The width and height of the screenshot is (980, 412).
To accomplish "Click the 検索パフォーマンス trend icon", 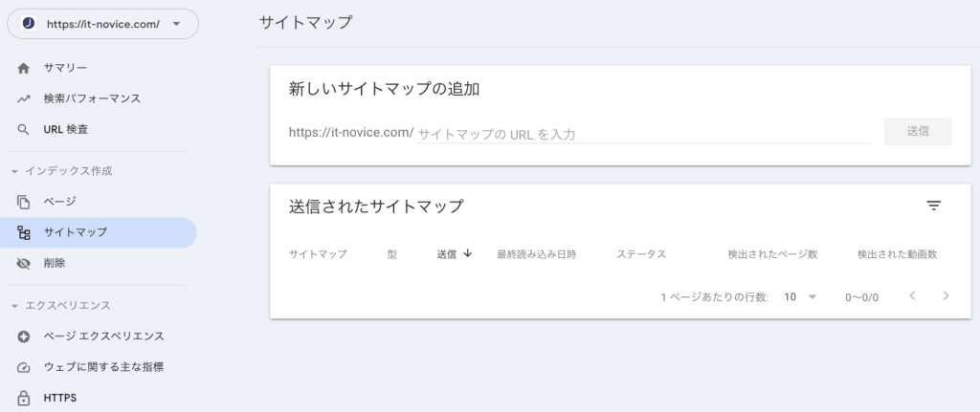I will click(x=24, y=98).
